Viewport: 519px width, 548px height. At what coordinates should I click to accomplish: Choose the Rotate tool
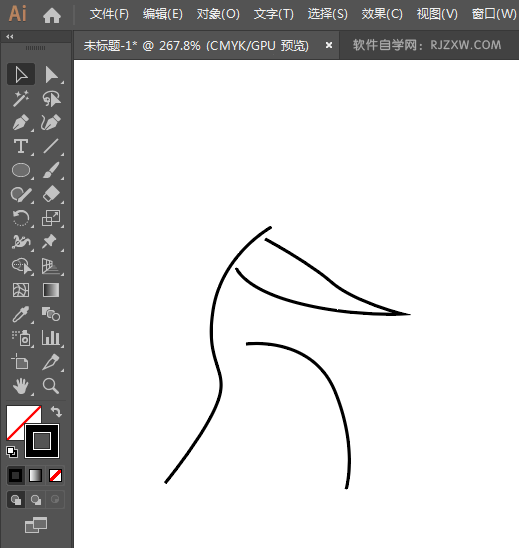(x=21, y=218)
